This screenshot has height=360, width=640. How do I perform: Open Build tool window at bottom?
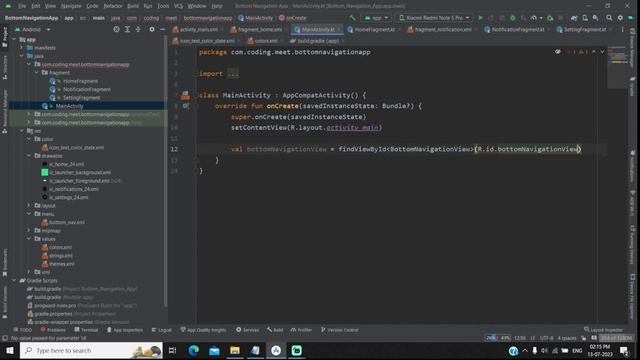coord(275,330)
